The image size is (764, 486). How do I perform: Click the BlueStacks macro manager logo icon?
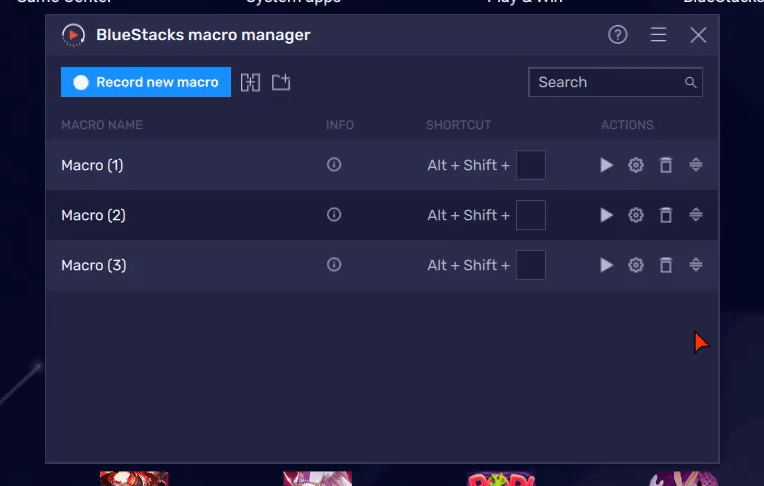pos(74,35)
